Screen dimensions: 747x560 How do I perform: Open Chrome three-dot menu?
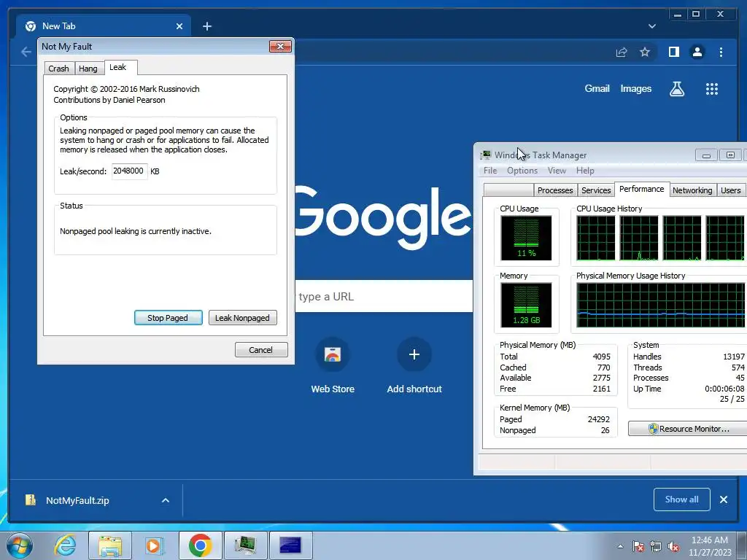pyautogui.click(x=721, y=52)
